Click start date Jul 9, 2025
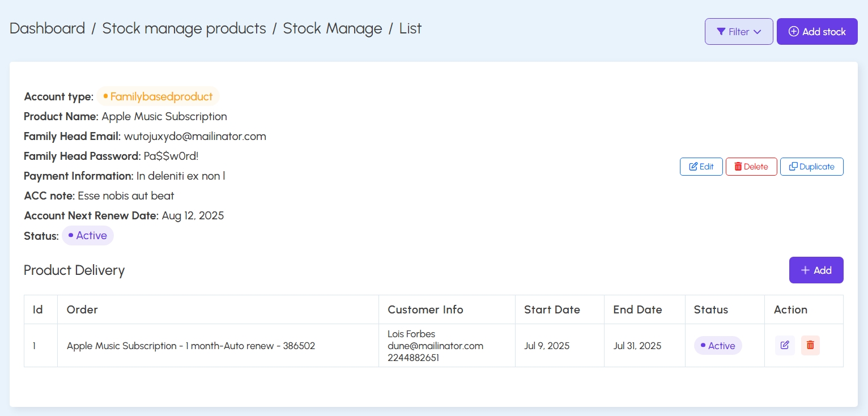This screenshot has width=868, height=416. 547,346
